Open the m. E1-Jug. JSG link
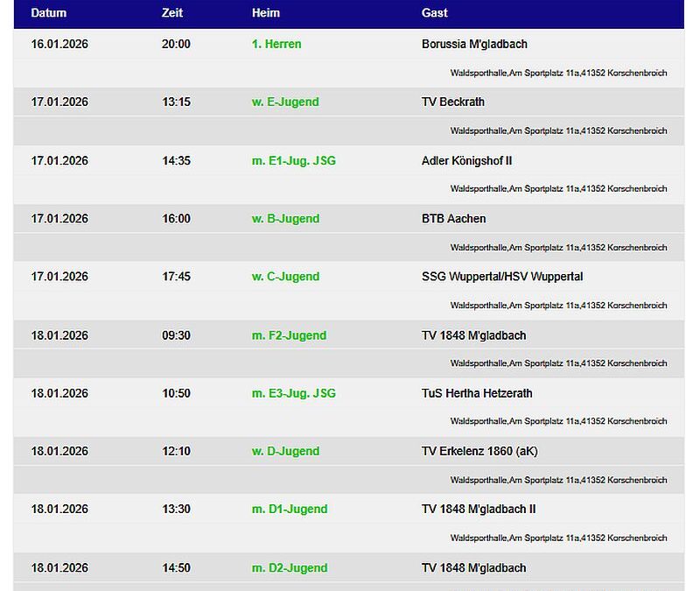700x591 pixels. [293, 160]
